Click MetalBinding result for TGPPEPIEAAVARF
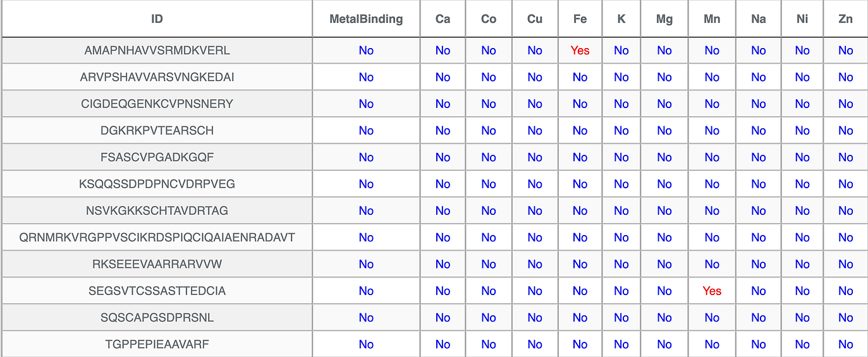 (366, 344)
